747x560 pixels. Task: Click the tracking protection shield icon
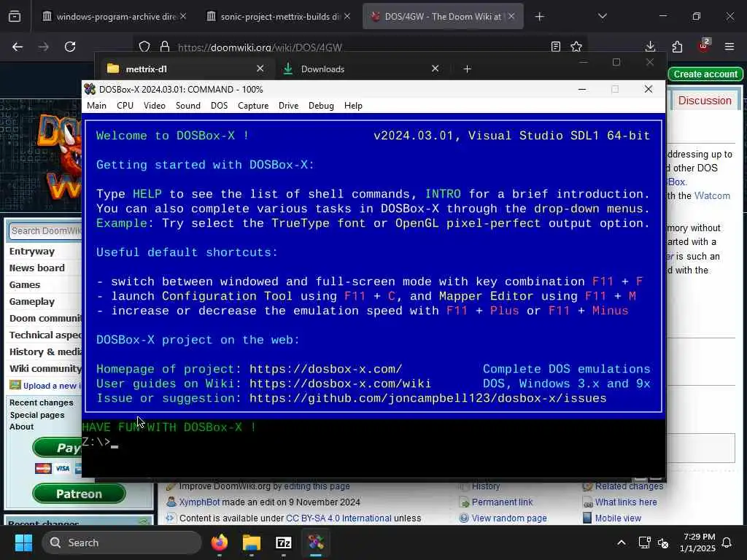[144, 47]
